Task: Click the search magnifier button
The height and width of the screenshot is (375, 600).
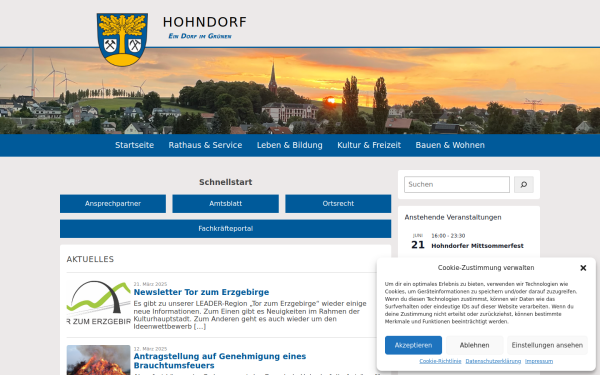Action: pos(523,184)
